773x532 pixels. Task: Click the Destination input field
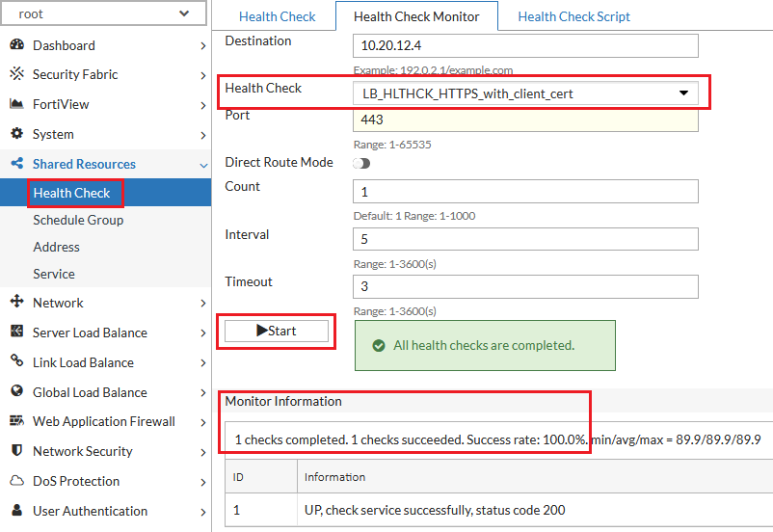(525, 45)
